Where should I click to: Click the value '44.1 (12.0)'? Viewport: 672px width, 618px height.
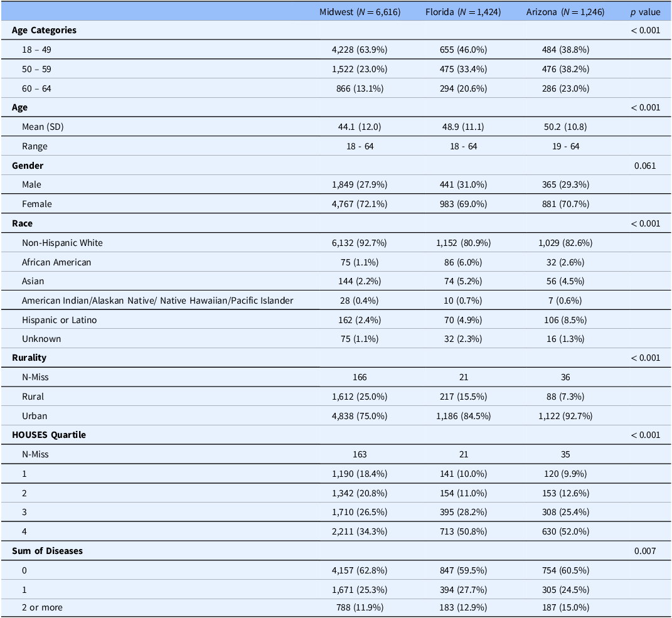click(360, 127)
